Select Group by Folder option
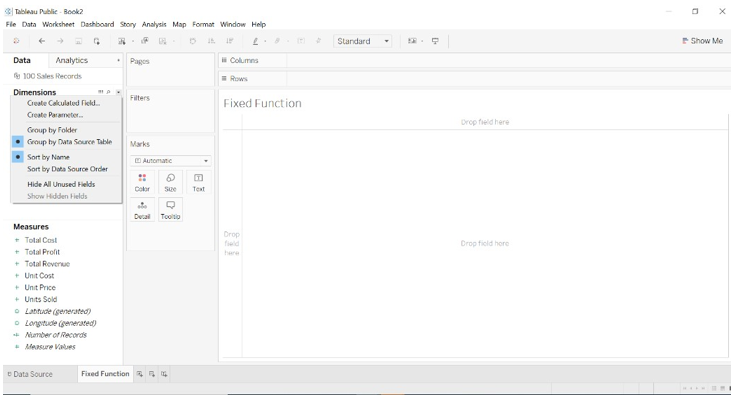 point(52,130)
